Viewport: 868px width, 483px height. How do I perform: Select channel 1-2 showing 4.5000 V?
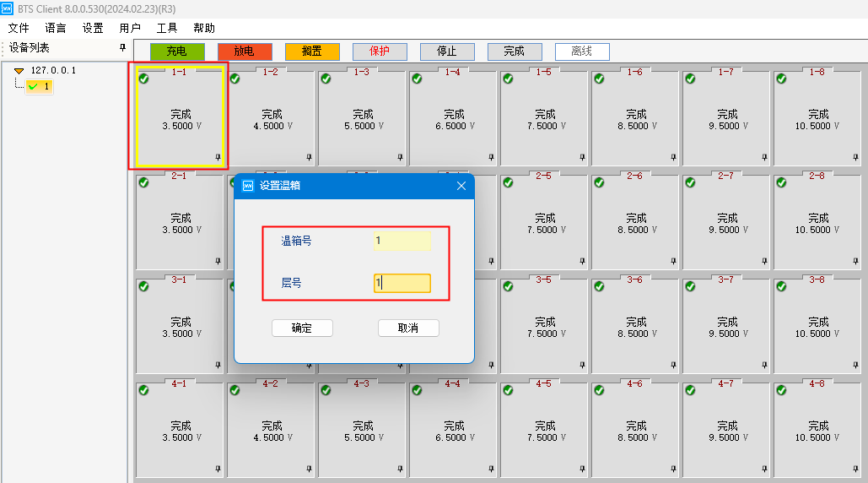pyautogui.click(x=272, y=118)
